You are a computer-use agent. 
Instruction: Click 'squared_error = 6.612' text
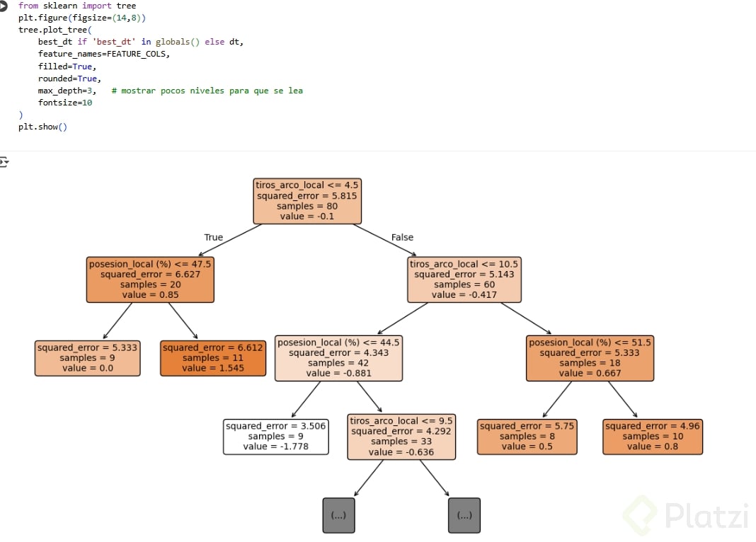click(212, 347)
